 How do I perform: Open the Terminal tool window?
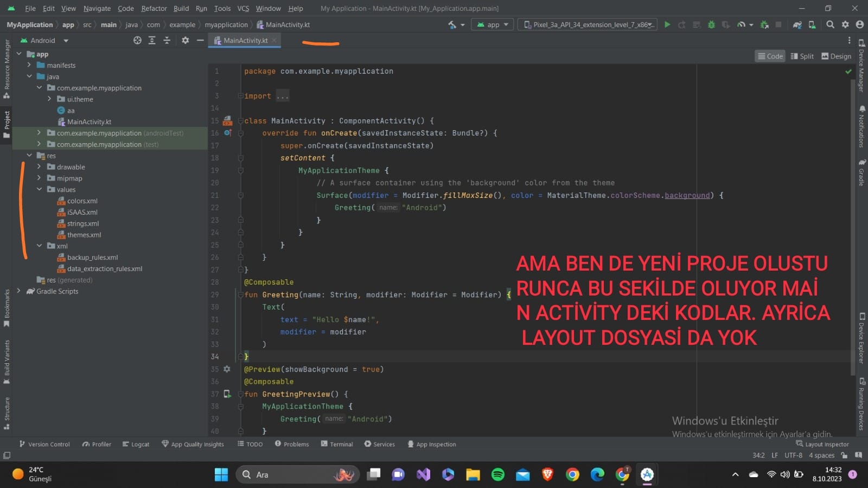pos(336,444)
